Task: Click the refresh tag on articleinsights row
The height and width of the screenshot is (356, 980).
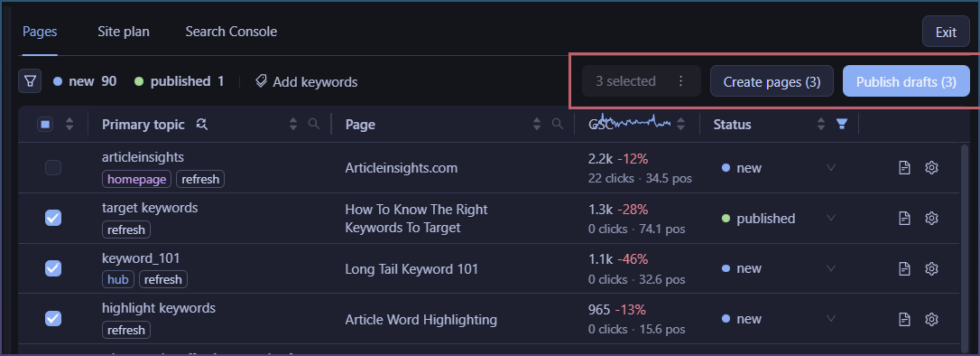Action: 200,180
